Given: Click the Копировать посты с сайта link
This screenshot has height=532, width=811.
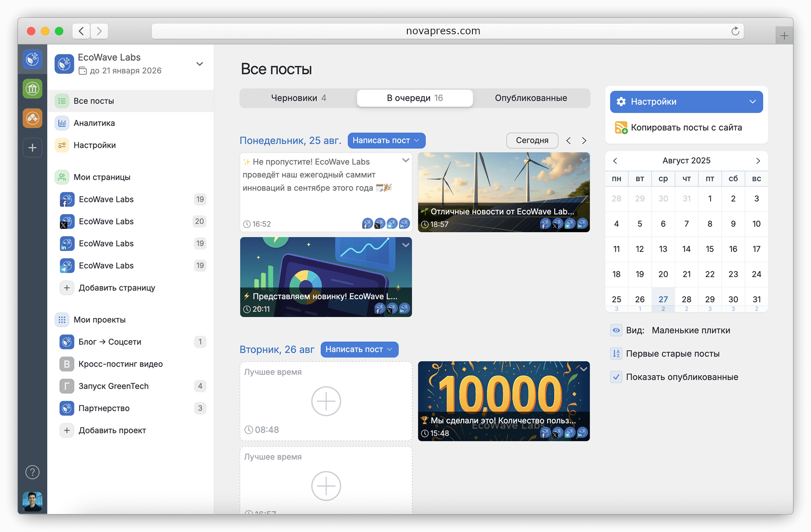Looking at the screenshot, I should click(686, 128).
